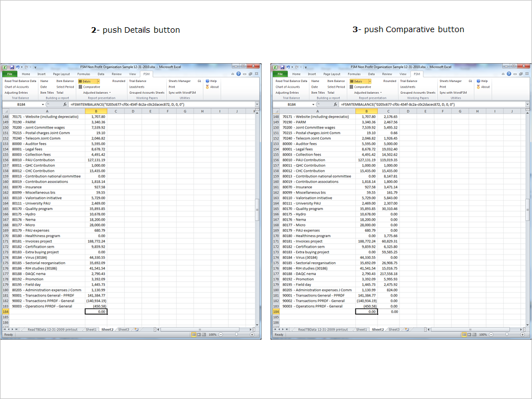Click Comparative icon in right Excel window
Image resolution: width=532 pixels, height=399 pixels.
click(x=351, y=87)
